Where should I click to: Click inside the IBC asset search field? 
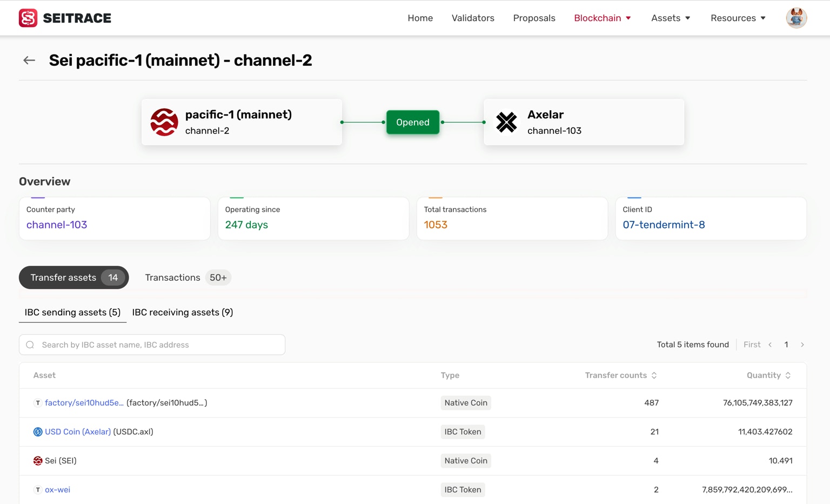click(151, 345)
